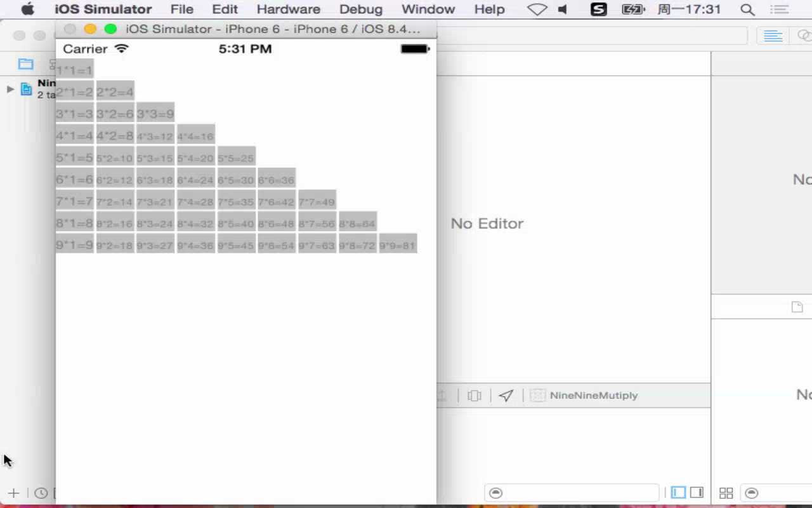Click the menu bar clock 周一17:31
812x508 pixels.
(690, 10)
